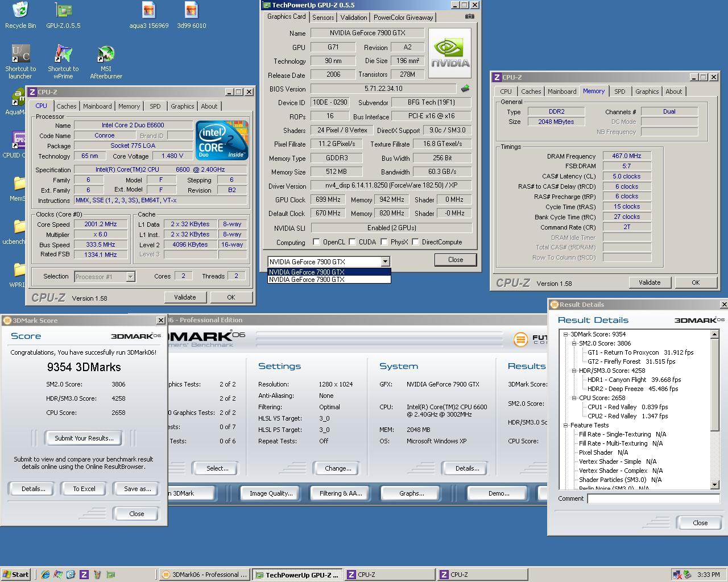The image size is (728, 582).
Task: Collapse the 3DMark Score: 9354 tree node
Action: coord(565,334)
